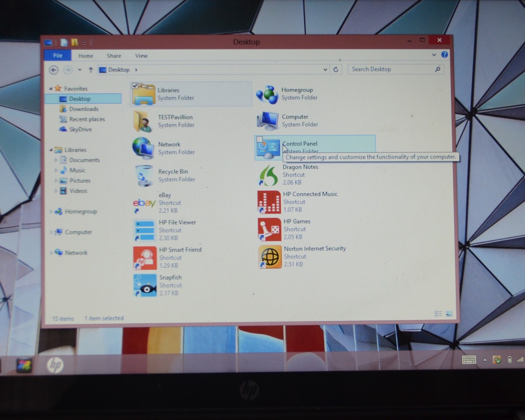Open the Home ribbon tab
This screenshot has width=525, height=420.
(x=86, y=56)
